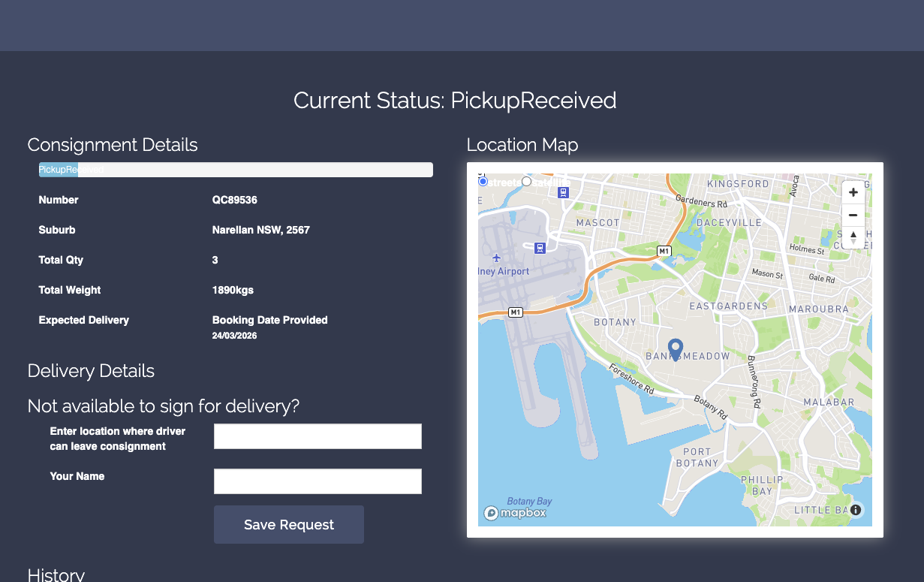This screenshot has height=582, width=924.
Task: Click the attribution info icon on the map
Action: click(855, 509)
